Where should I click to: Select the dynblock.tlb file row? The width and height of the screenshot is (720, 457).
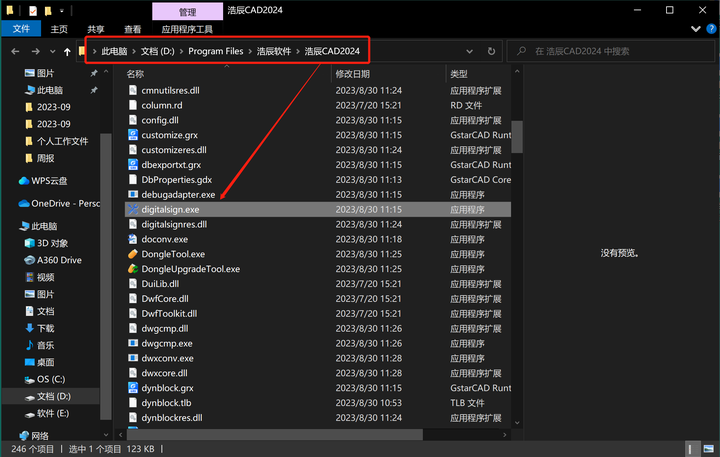tap(318, 403)
